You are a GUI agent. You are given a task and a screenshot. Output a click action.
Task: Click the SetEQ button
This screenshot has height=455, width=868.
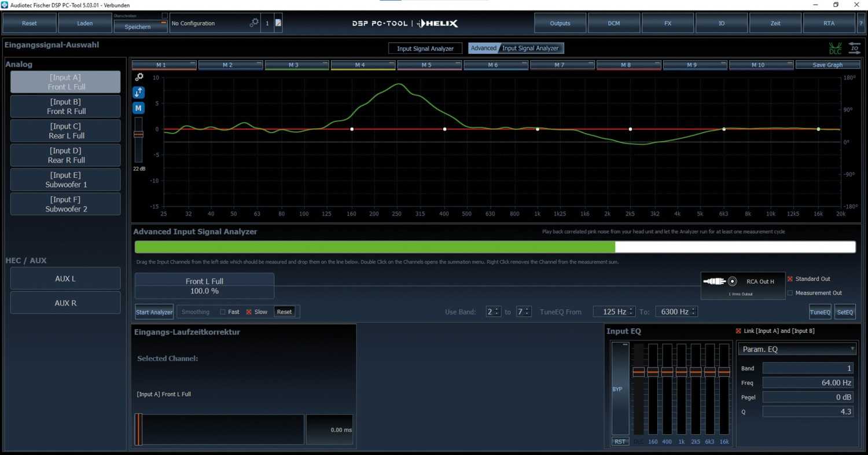pyautogui.click(x=845, y=312)
